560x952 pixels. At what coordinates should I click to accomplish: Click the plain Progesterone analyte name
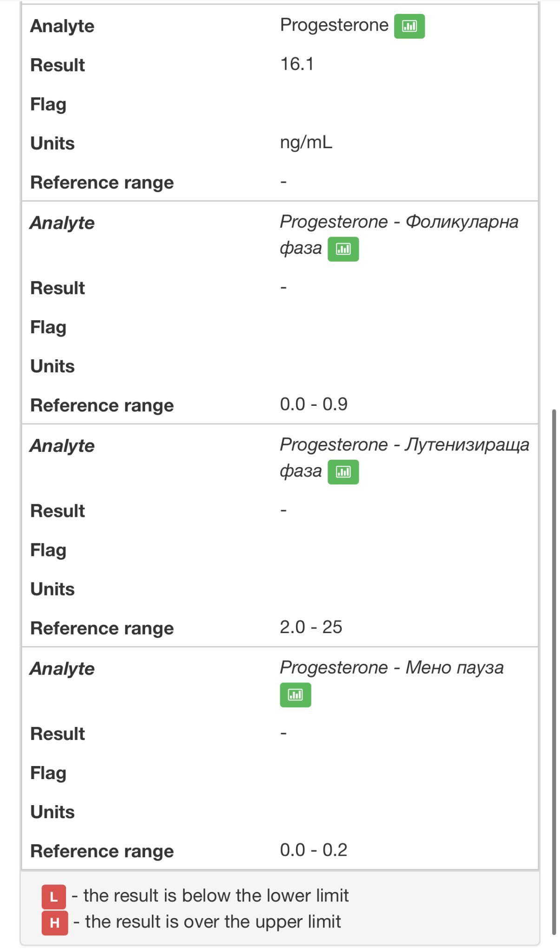334,25
